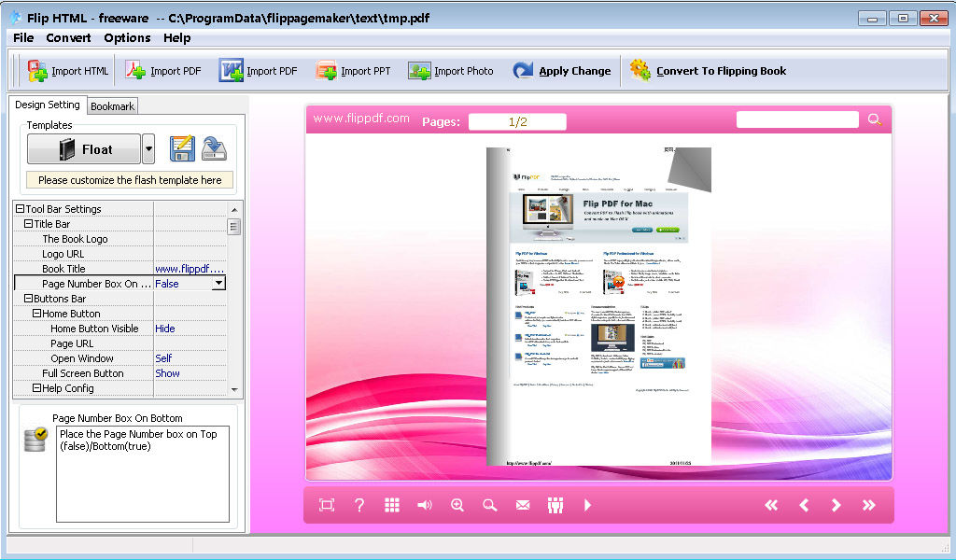Click the flipbook page preview

[x=598, y=306]
